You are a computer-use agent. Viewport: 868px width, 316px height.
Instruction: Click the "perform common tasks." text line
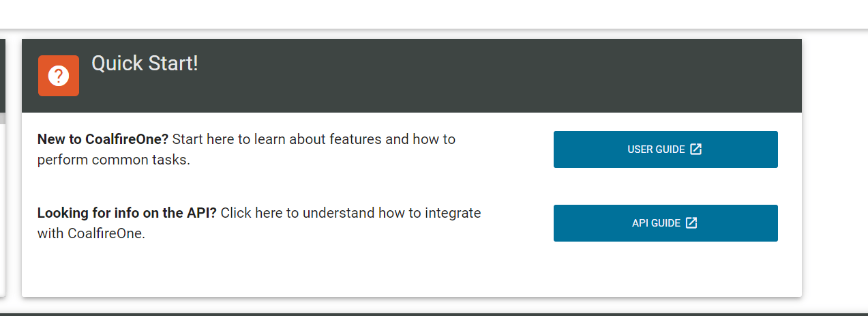(x=114, y=160)
